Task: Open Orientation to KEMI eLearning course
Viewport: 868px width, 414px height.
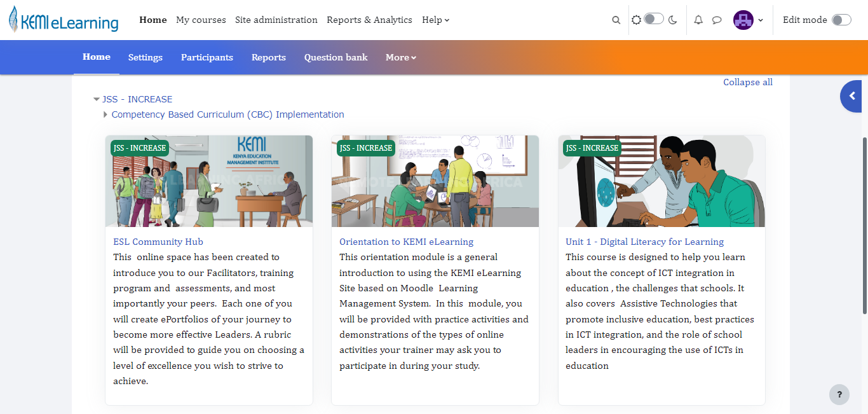Action: pyautogui.click(x=407, y=242)
